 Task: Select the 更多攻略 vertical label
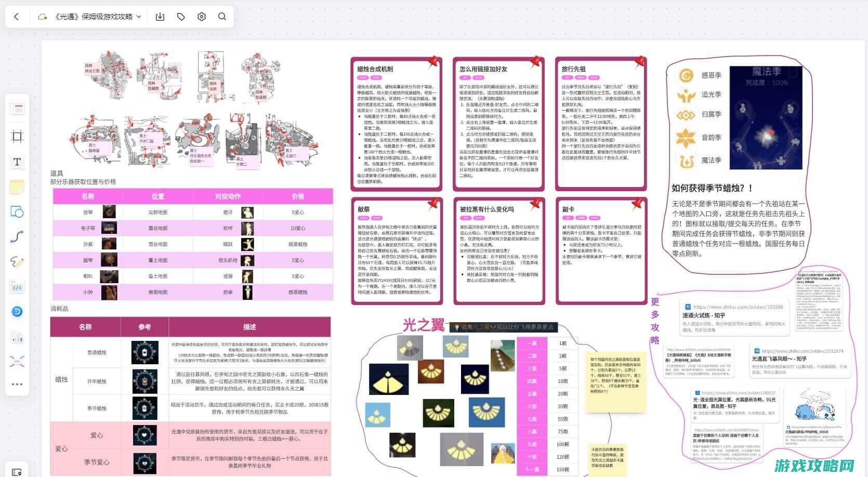tap(655, 321)
